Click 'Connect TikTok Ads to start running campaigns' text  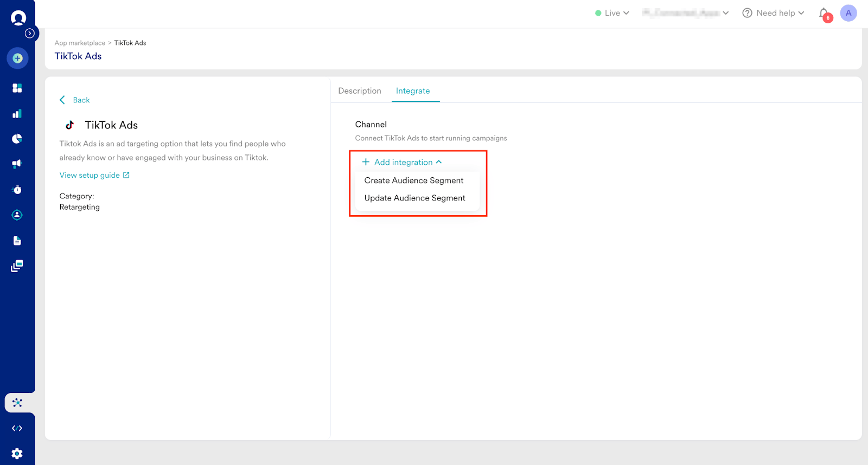pos(431,138)
